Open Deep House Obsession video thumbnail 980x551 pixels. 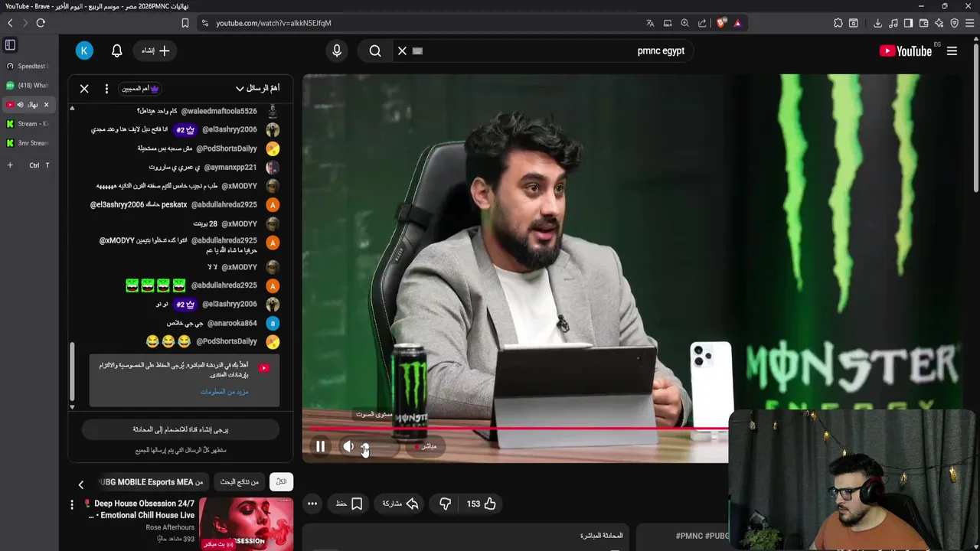coord(246,523)
